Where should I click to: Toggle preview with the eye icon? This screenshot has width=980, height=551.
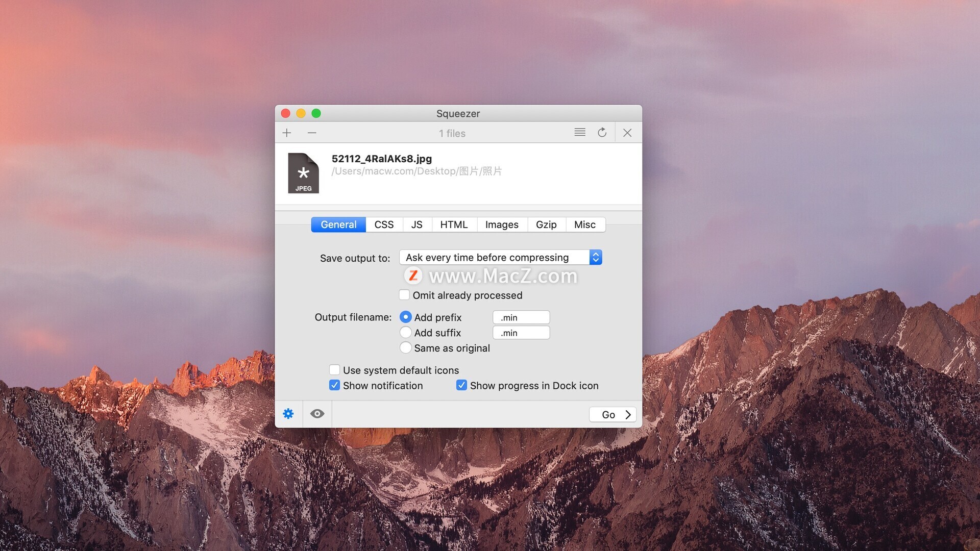[317, 414]
